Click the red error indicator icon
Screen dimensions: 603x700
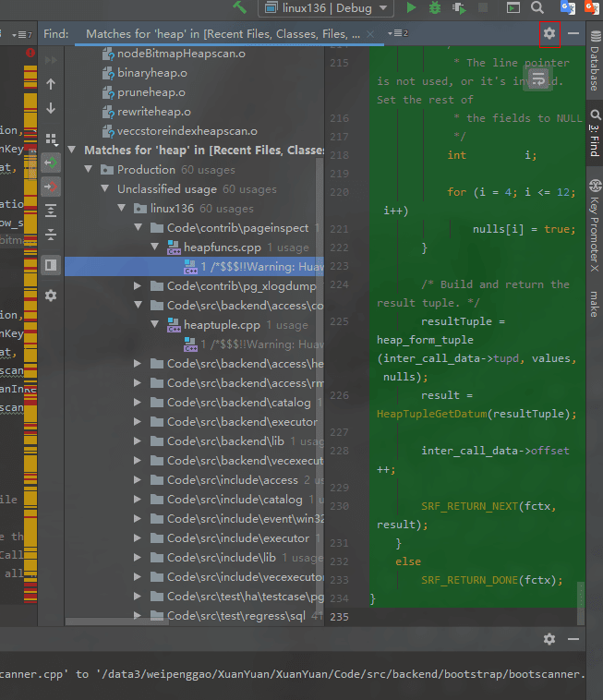(x=30, y=53)
